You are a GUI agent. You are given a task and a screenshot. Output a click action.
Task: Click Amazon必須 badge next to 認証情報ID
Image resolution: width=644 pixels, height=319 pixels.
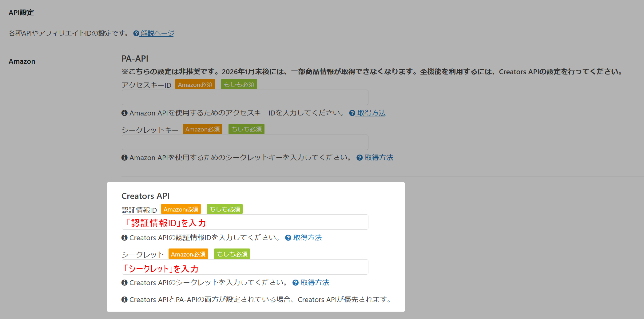pos(181,209)
